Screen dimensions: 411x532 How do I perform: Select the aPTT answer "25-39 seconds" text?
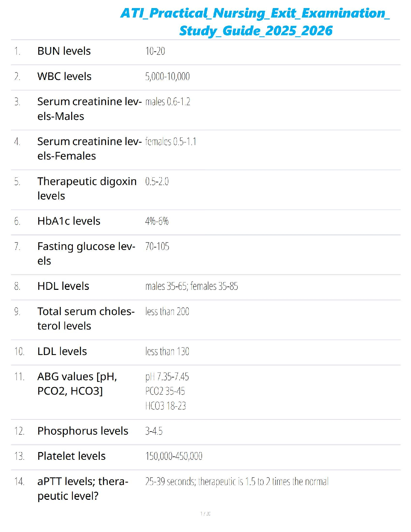point(170,482)
